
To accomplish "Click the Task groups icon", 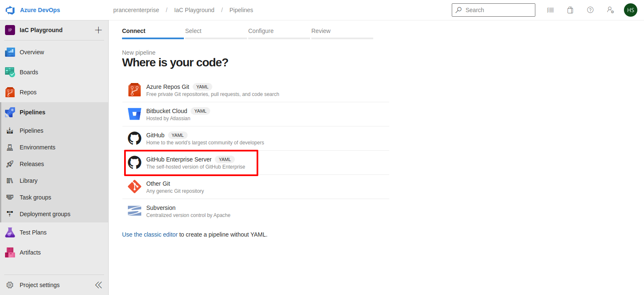I will click(x=10, y=197).
